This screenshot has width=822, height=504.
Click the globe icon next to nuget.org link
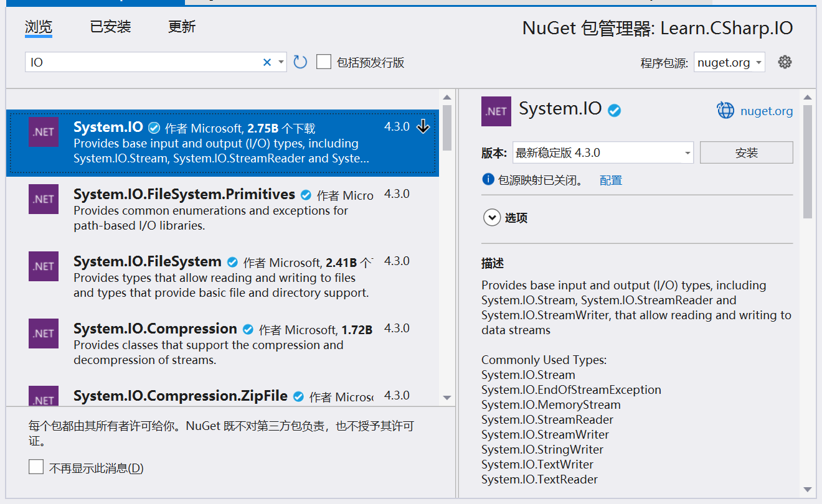tap(725, 111)
